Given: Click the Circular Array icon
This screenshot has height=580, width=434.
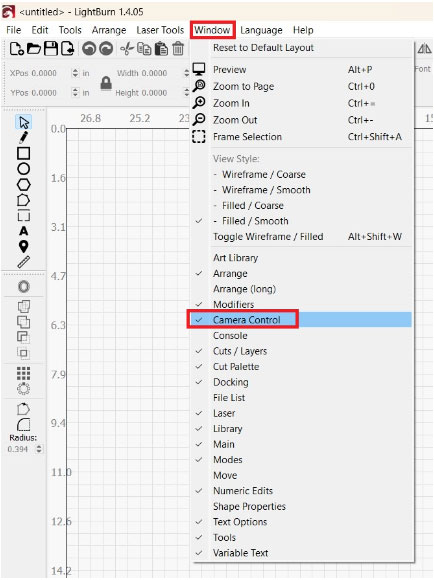Looking at the screenshot, I should [x=24, y=389].
